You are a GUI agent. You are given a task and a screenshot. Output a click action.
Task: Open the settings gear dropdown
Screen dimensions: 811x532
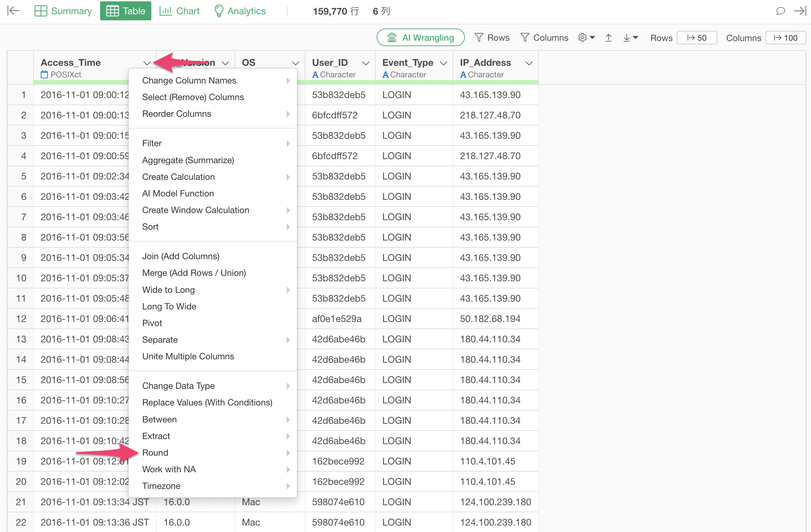(586, 37)
